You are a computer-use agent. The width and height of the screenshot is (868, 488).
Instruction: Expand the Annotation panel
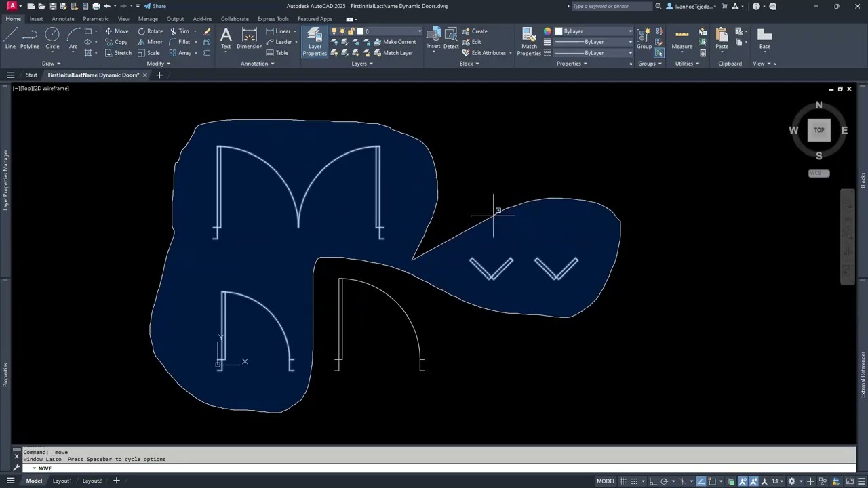(258, 64)
